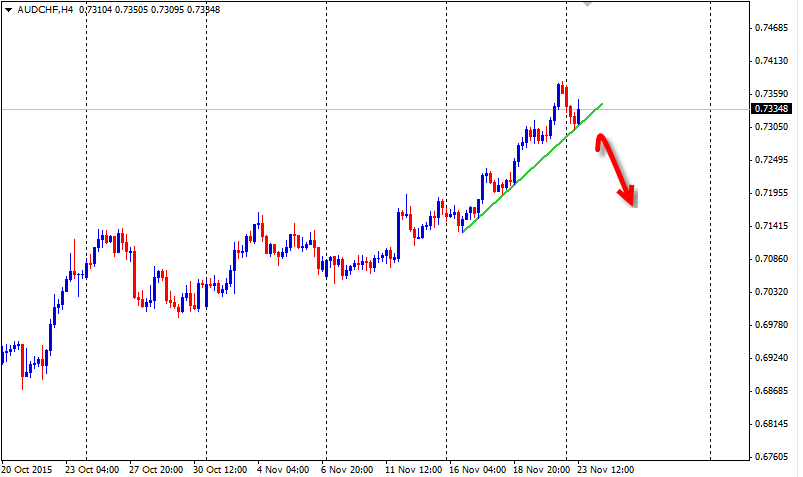Click the 0.71955 price axis label

coord(772,193)
